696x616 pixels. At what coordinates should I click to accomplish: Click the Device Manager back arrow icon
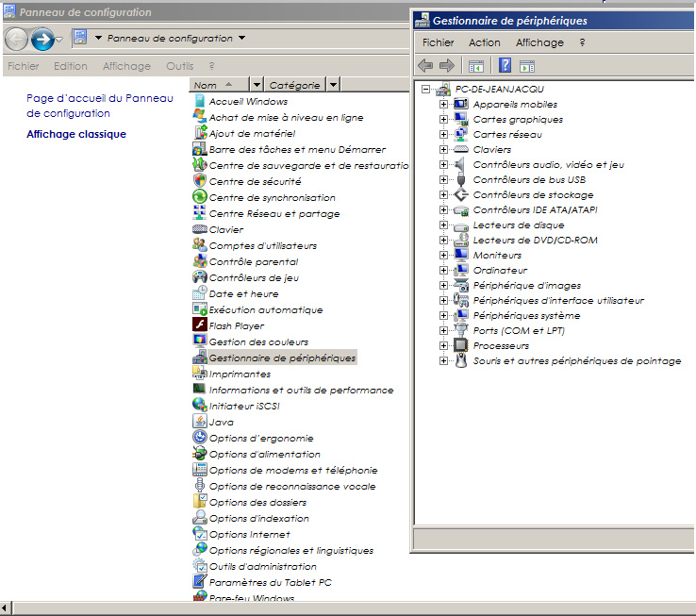click(425, 66)
